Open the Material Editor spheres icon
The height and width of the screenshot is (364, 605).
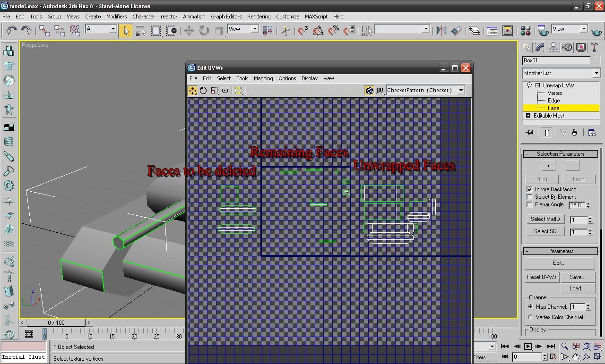click(526, 31)
